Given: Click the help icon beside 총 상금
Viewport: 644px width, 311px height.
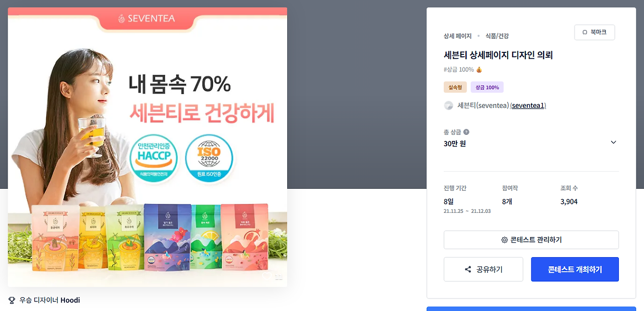Looking at the screenshot, I should [466, 132].
